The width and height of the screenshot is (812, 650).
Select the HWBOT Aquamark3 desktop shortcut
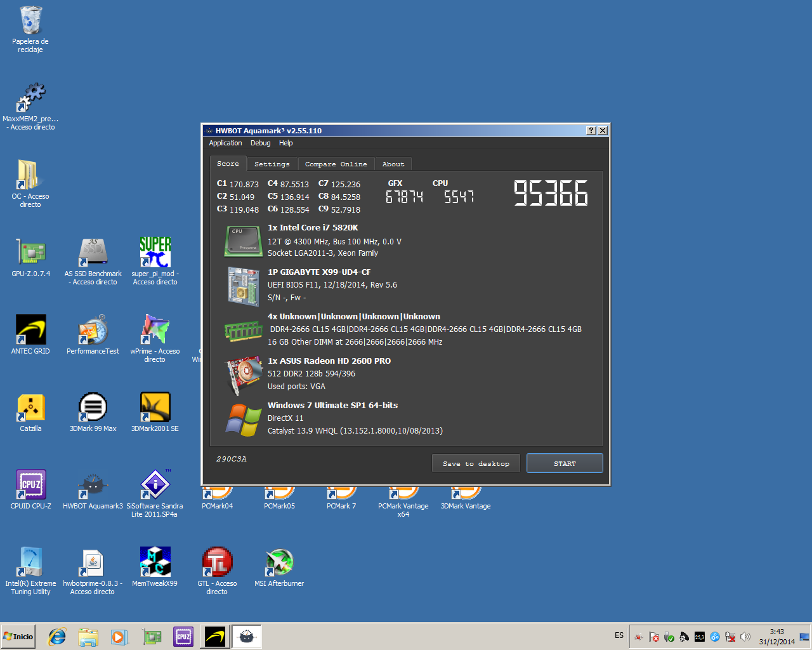pyautogui.click(x=93, y=485)
